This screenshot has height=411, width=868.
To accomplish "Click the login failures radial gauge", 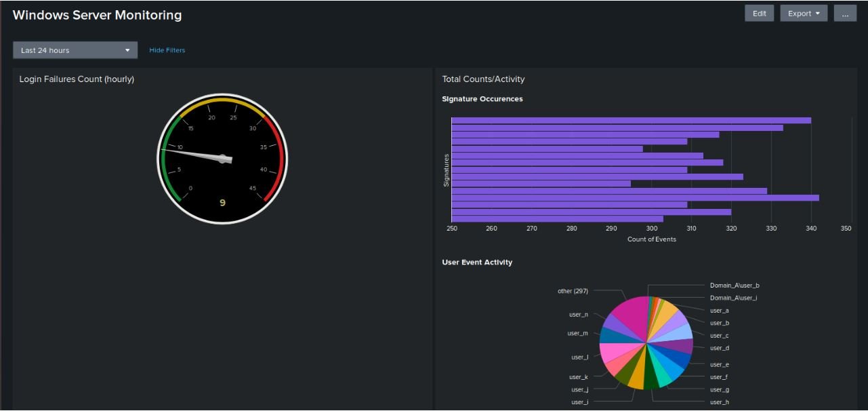I will click(222, 158).
